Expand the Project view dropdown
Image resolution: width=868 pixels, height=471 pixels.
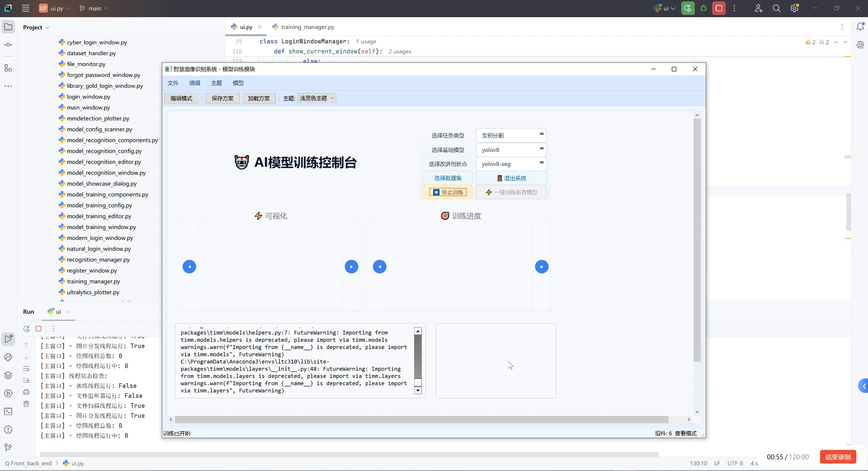[x=36, y=27]
